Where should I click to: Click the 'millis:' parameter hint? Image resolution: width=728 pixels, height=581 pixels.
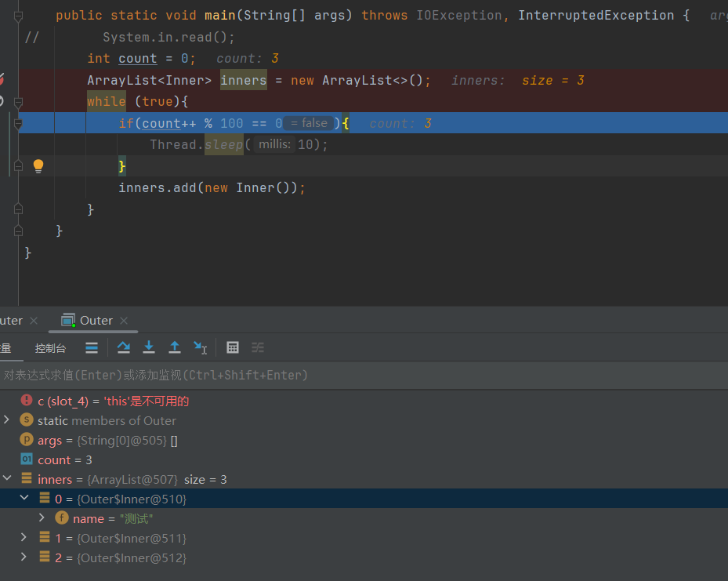click(274, 144)
